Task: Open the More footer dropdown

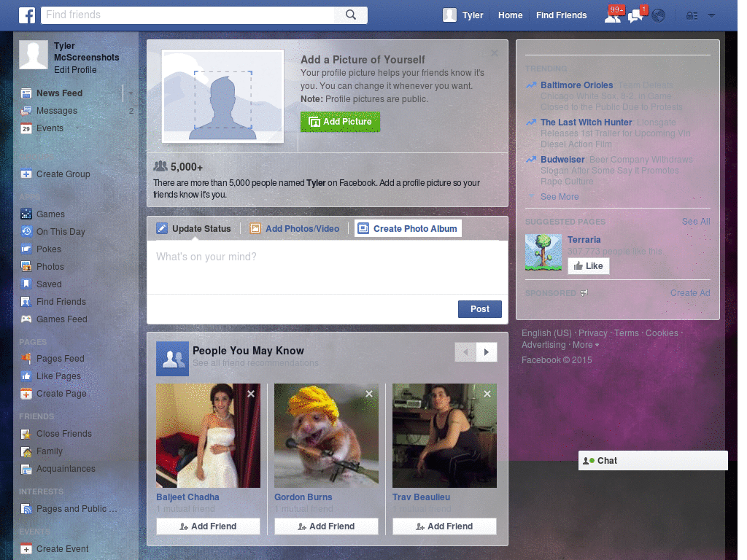Action: click(x=586, y=345)
